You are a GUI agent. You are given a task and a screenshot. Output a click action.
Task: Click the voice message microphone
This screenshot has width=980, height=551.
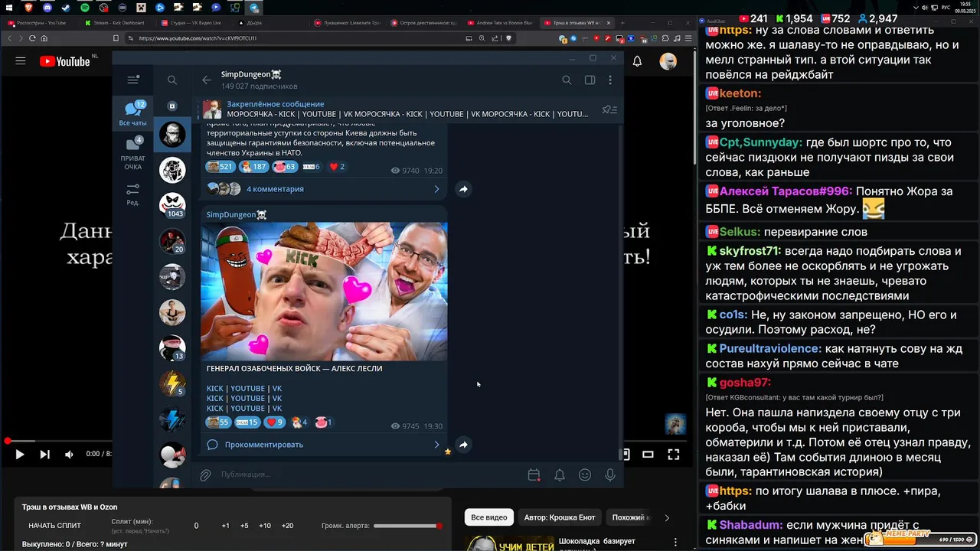click(x=610, y=475)
